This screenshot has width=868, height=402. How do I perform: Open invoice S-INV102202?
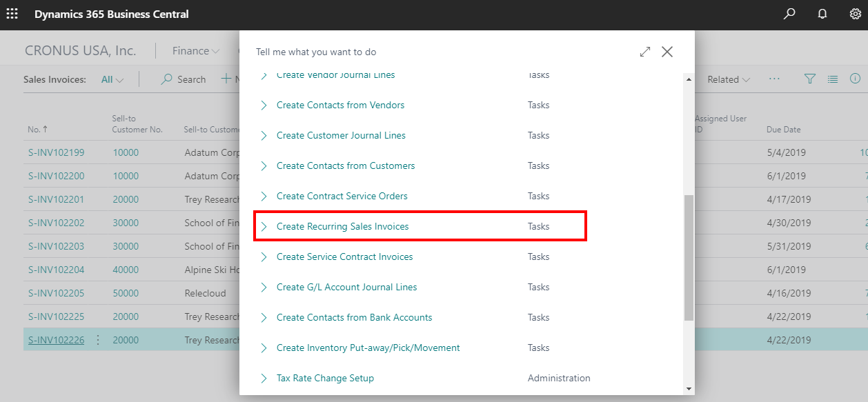(56, 223)
